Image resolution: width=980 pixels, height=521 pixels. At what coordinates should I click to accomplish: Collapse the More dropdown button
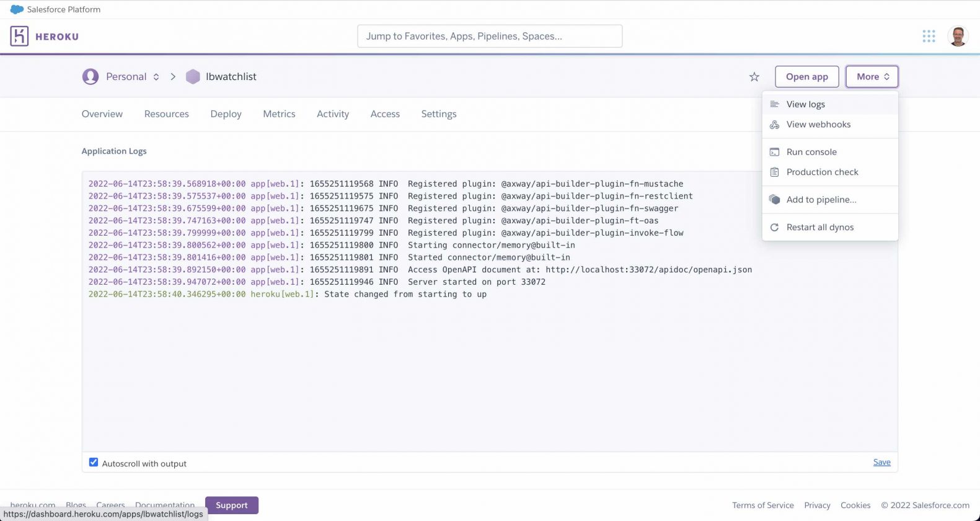coord(872,77)
